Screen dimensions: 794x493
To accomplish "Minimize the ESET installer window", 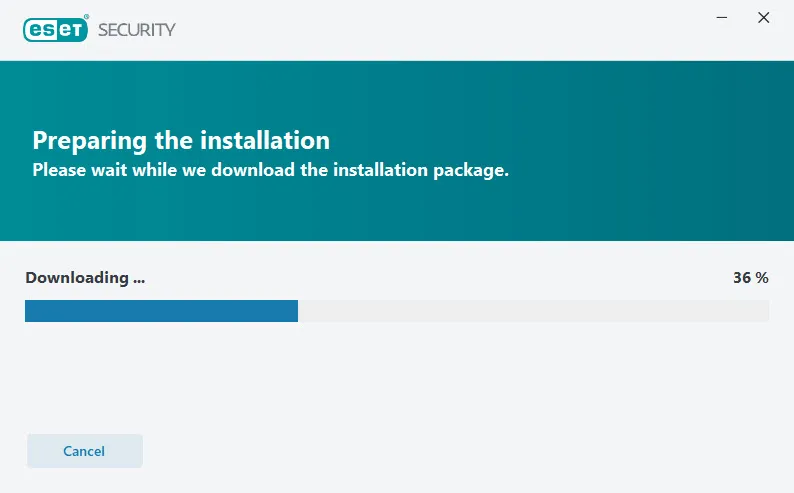I will (x=722, y=18).
